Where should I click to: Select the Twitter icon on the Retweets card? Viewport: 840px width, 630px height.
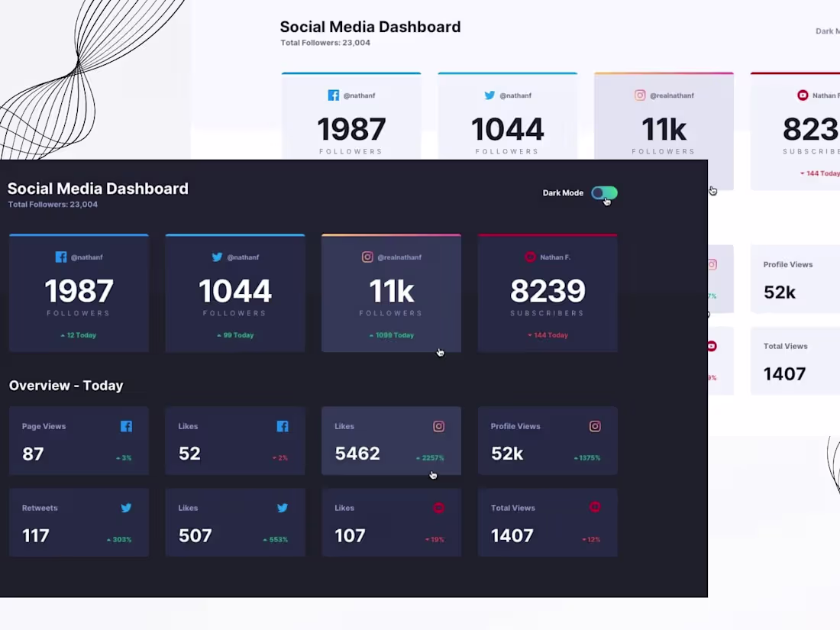pyautogui.click(x=126, y=508)
